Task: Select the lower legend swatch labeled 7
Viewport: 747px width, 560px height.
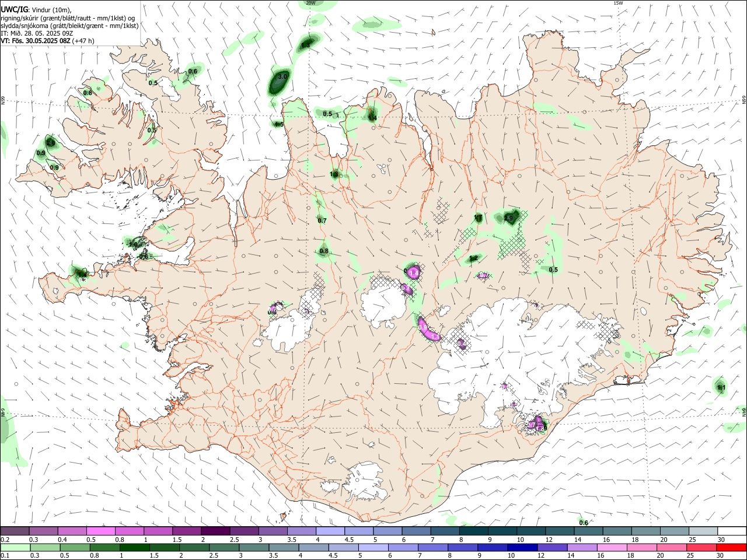Action: click(433, 547)
